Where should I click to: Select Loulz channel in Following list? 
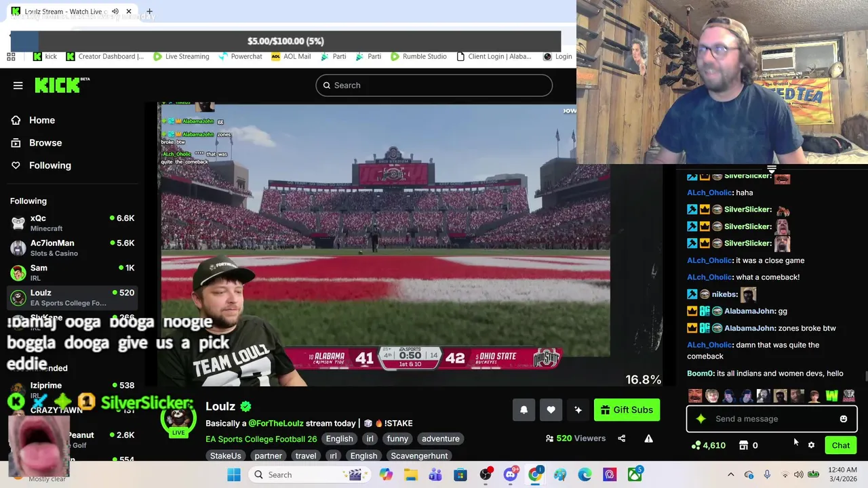pyautogui.click(x=73, y=298)
